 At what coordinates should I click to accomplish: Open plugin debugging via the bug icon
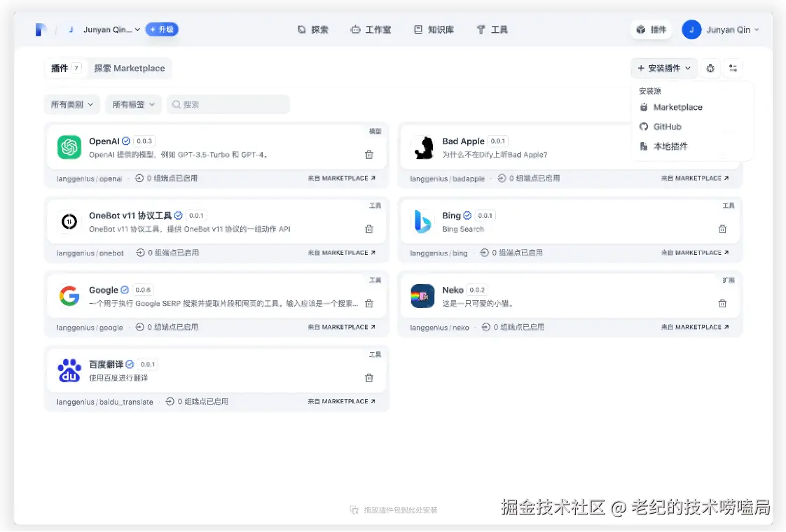[710, 68]
